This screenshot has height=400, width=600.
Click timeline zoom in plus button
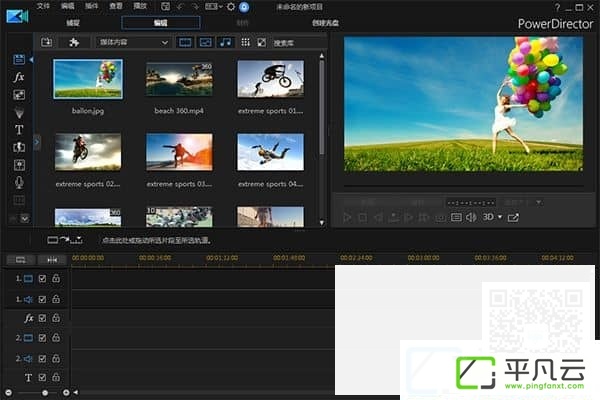[66, 393]
